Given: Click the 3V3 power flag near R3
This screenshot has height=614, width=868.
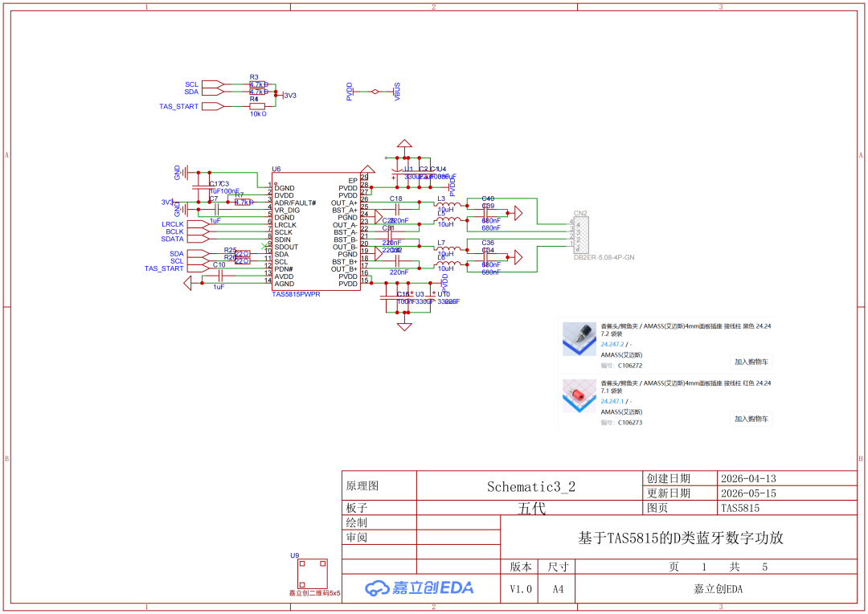Looking at the screenshot, I should point(289,95).
